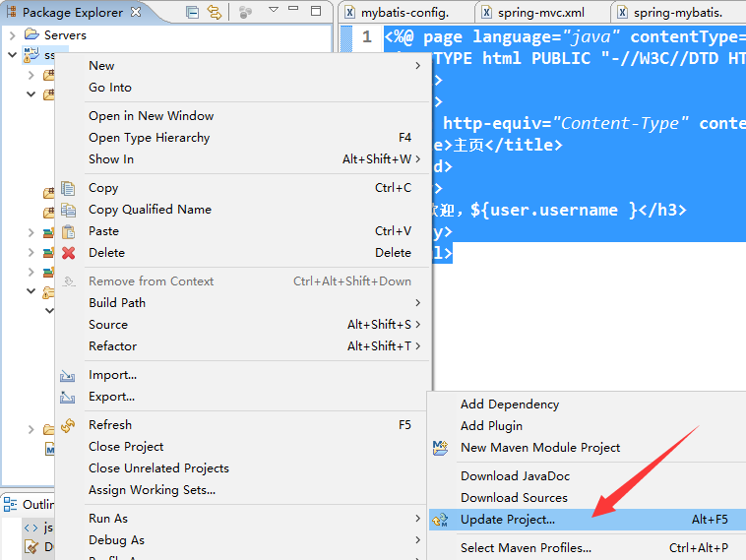Choose Update Project... entry

coord(588,520)
